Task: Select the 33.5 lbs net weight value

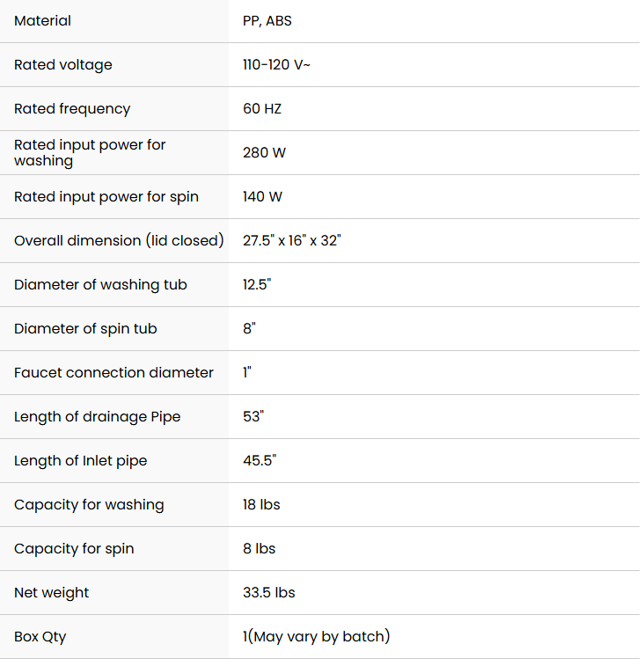Action: coord(268,592)
